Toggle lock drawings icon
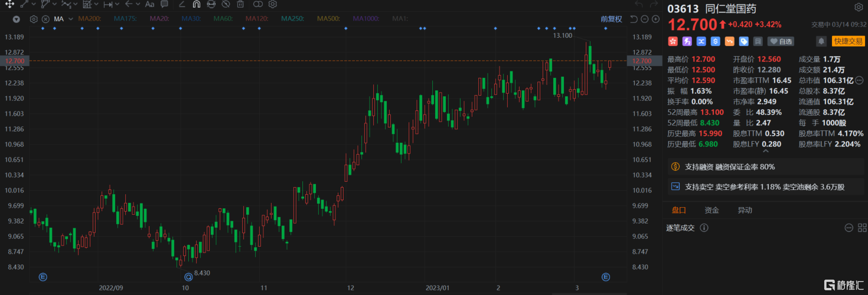This screenshot has height=295, width=868. tap(211, 4)
